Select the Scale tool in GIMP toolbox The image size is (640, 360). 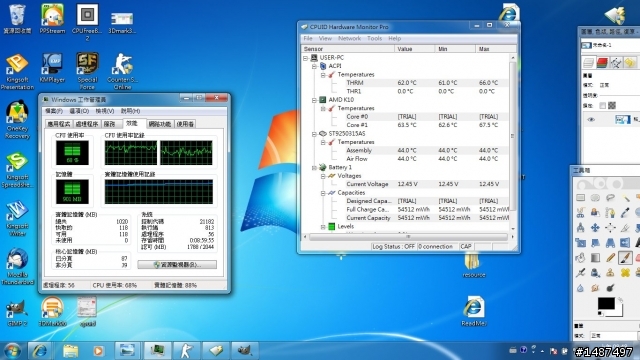(580, 243)
